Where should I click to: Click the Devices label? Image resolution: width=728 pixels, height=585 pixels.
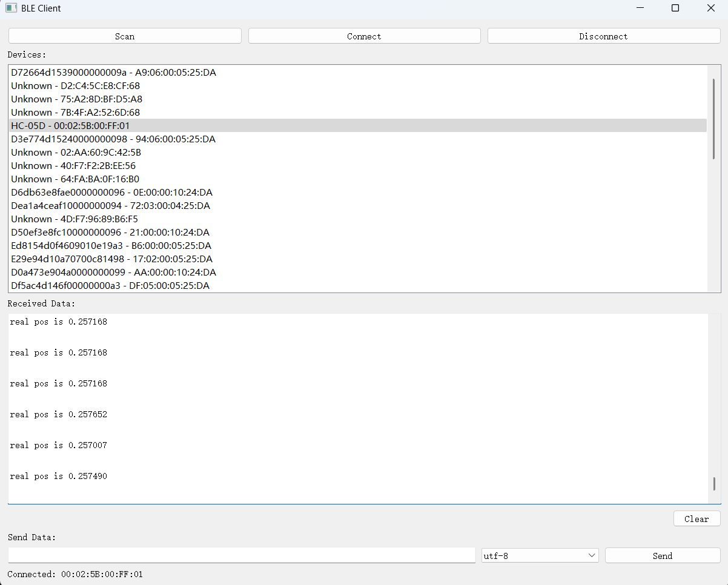27,55
